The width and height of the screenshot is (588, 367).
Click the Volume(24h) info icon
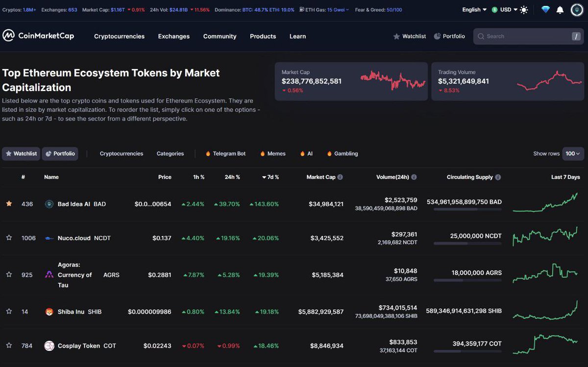click(414, 177)
